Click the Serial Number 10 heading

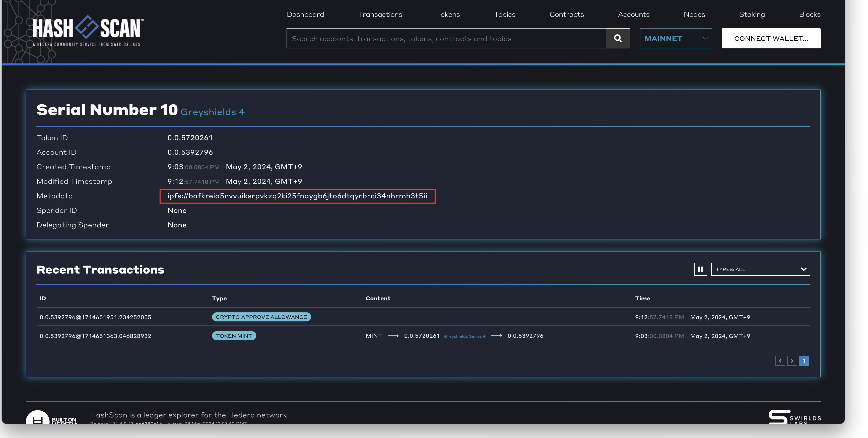(x=107, y=110)
